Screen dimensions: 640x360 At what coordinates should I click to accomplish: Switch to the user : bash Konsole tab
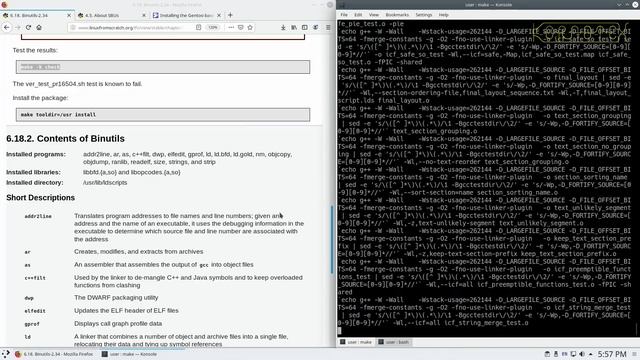394,342
